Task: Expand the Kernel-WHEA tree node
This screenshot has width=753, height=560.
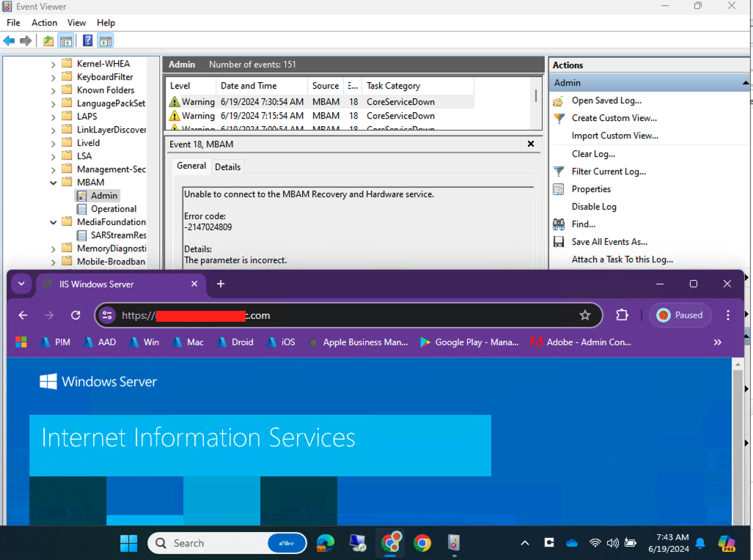Action: coord(54,64)
